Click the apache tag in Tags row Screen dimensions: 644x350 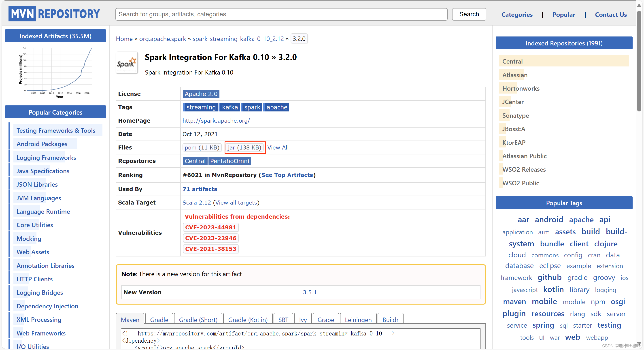pos(276,107)
